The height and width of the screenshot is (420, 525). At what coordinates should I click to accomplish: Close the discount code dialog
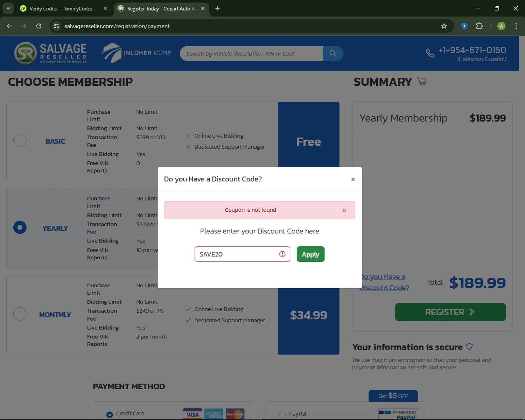pyautogui.click(x=353, y=179)
